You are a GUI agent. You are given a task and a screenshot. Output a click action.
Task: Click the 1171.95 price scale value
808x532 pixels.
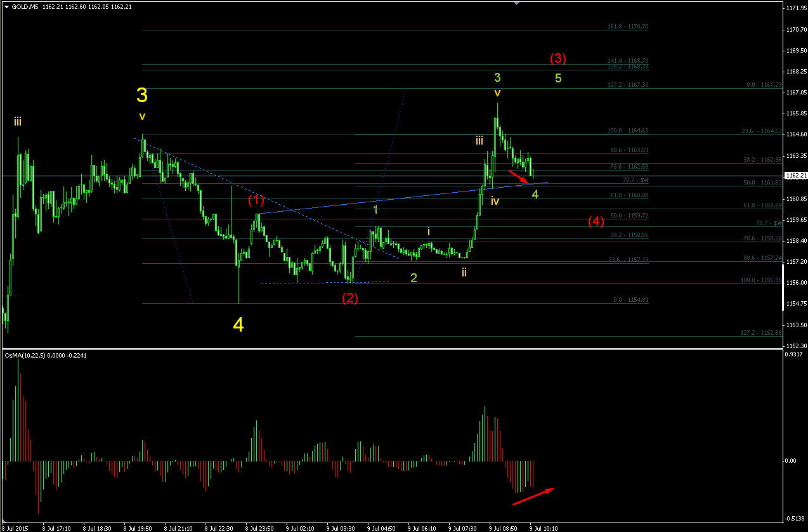(x=796, y=8)
